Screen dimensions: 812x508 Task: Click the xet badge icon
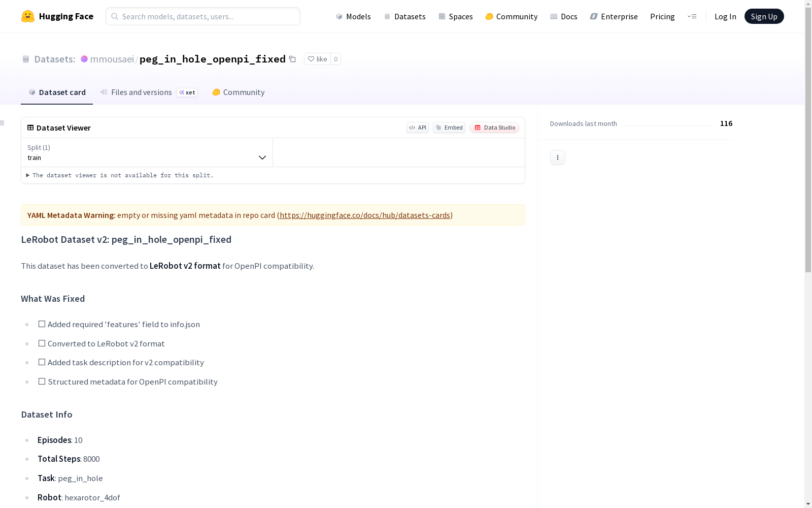pos(187,92)
